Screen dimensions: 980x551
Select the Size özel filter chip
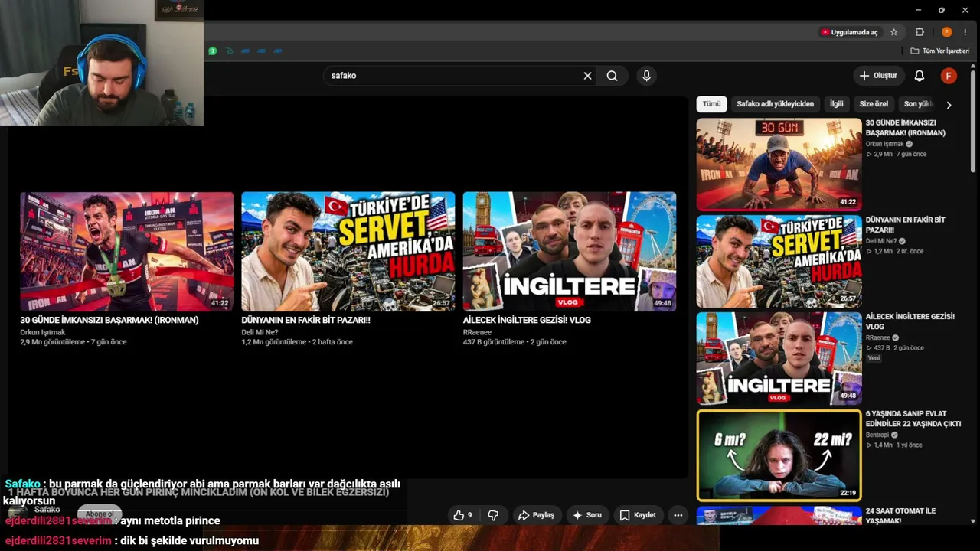tap(874, 104)
